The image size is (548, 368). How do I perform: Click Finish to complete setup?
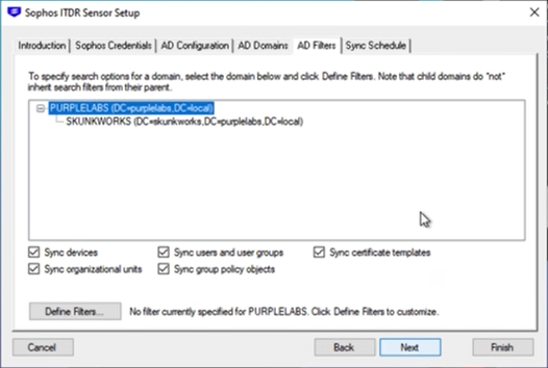pos(503,347)
